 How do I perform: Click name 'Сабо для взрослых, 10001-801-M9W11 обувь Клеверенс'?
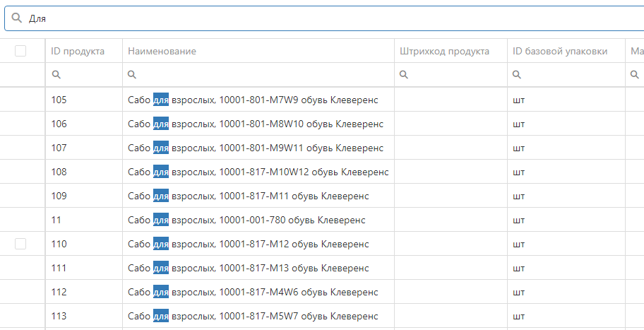(x=256, y=148)
